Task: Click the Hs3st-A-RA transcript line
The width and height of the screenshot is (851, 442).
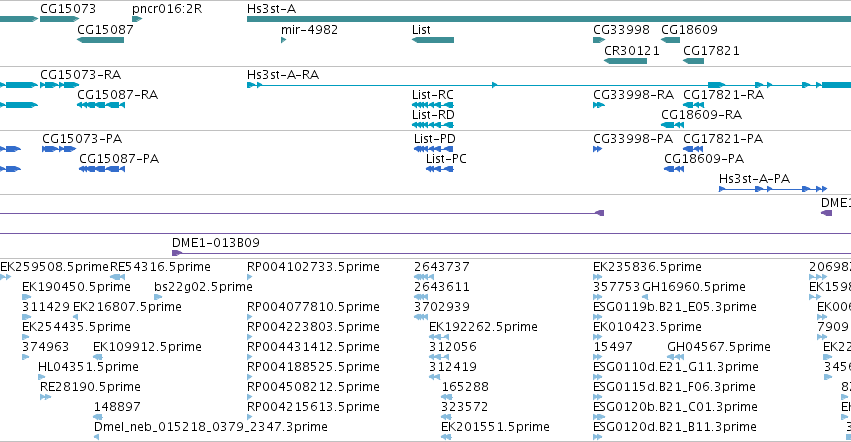Action: [x=549, y=85]
